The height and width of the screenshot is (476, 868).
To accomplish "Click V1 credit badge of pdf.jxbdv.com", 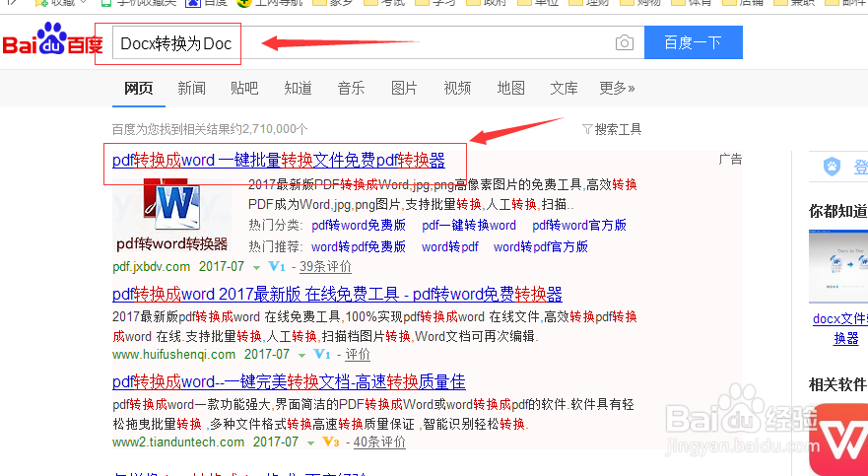I will coord(277,267).
